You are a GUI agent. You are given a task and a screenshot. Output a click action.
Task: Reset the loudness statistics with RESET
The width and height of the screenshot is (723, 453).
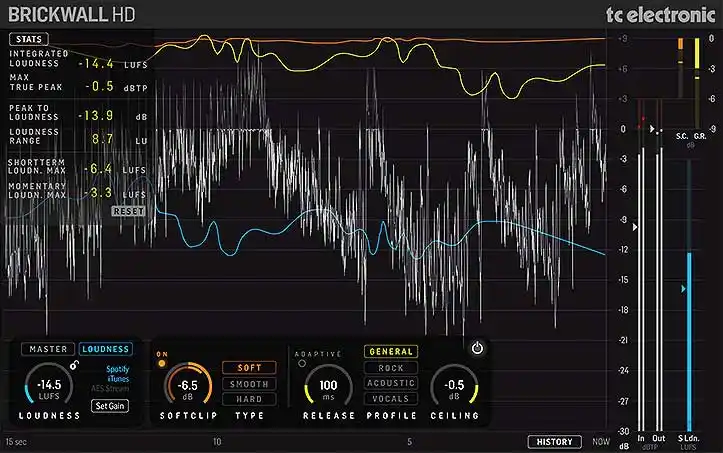[x=128, y=211]
